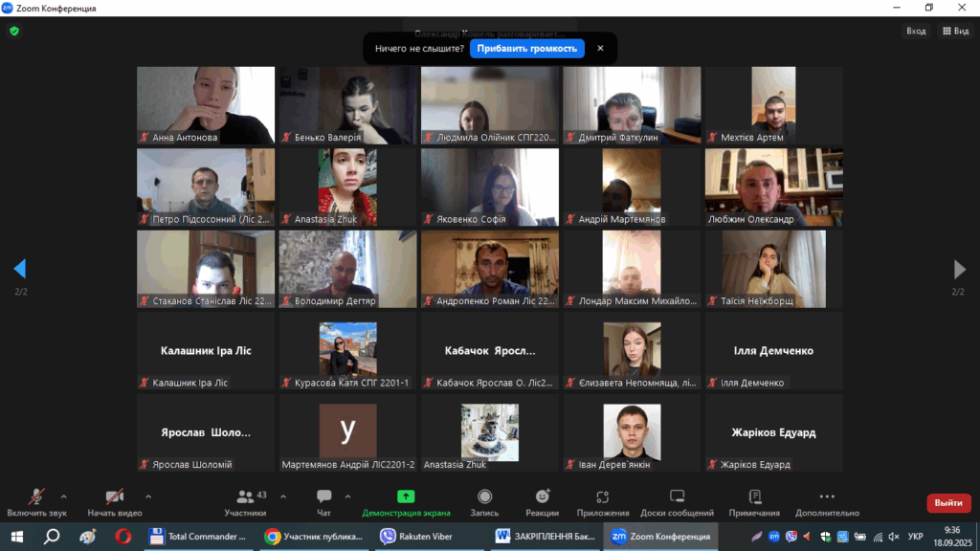980x551 pixels.
Task: Select Анна Антонова's video thumbnail
Action: coord(206,104)
